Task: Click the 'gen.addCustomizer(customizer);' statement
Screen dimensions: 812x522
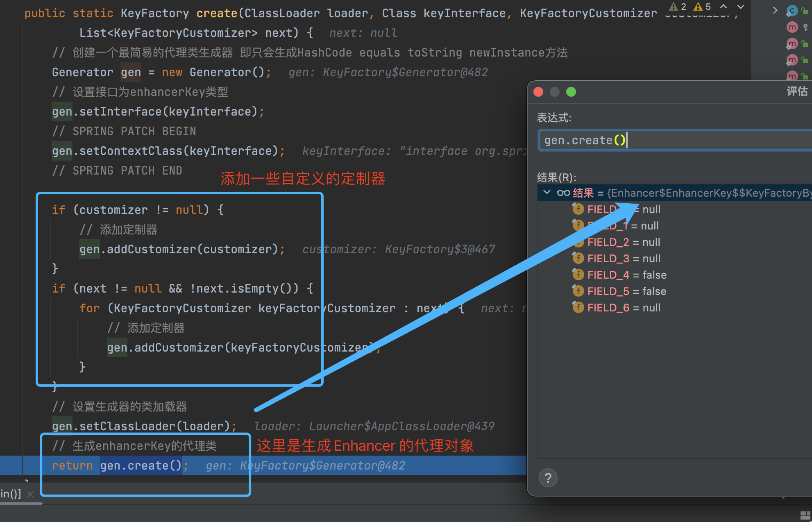Action: [182, 250]
